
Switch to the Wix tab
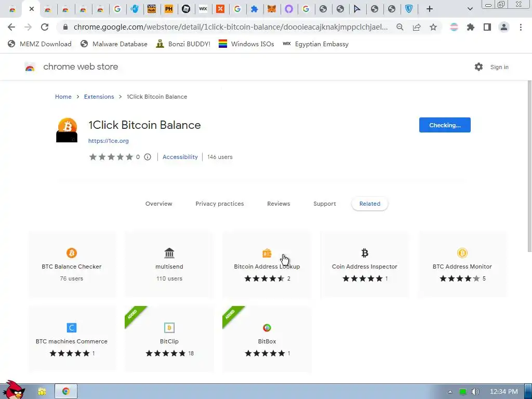pos(203,9)
